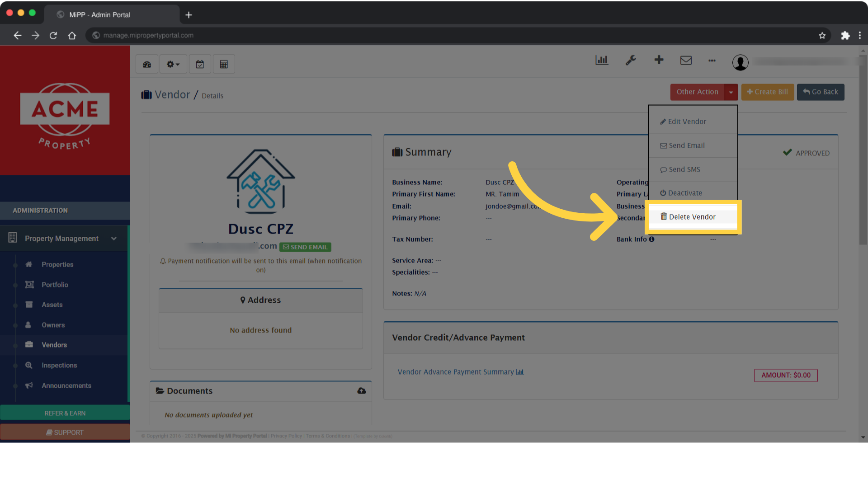Open the messages envelope icon
The image size is (868, 488).
(686, 60)
